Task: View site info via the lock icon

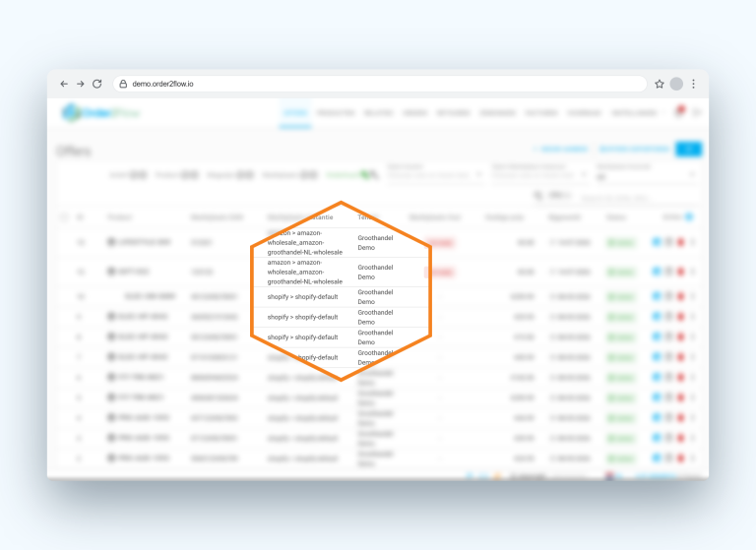Action: (x=123, y=84)
